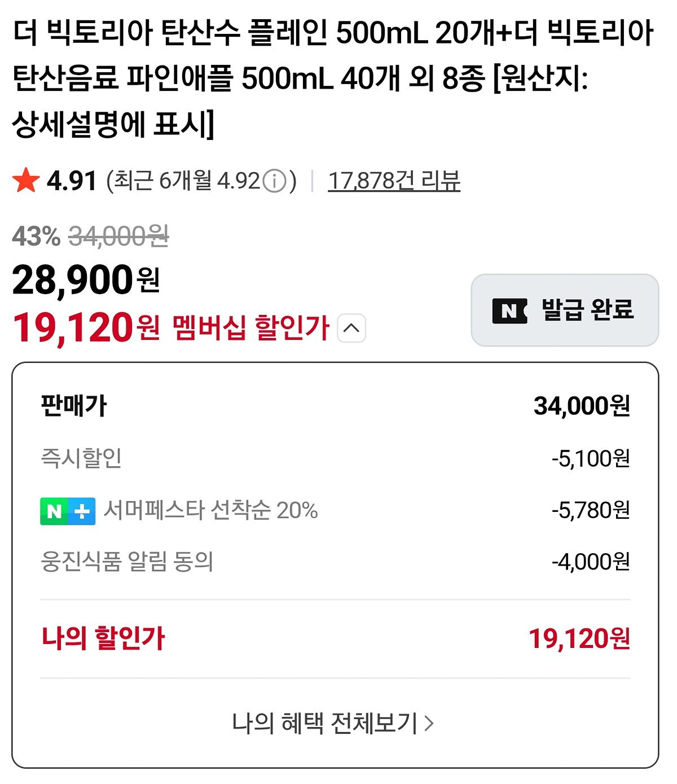Click the arrow next to 나의 혜택 전체보기

(x=429, y=724)
